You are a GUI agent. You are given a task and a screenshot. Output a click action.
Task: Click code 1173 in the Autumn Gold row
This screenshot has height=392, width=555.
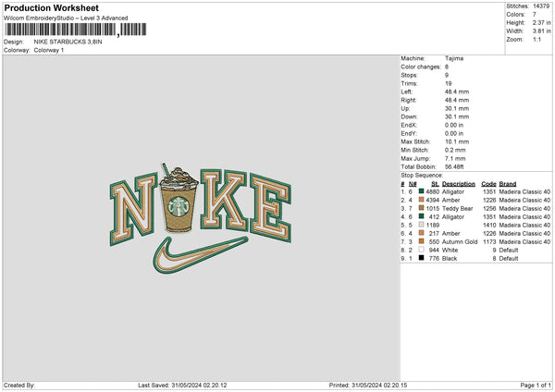(x=489, y=241)
